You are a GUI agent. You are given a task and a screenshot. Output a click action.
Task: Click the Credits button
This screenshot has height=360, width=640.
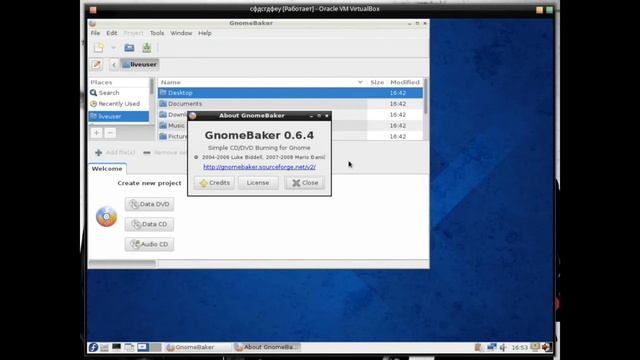coord(214,183)
